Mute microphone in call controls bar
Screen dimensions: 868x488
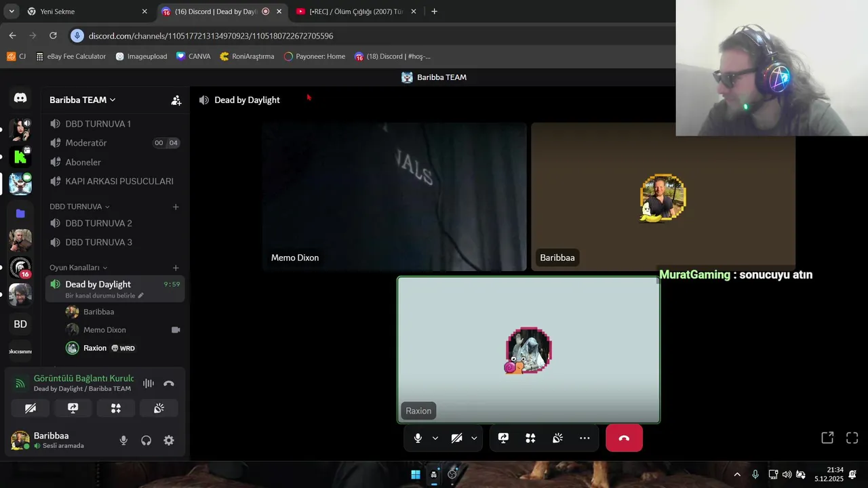pos(418,438)
